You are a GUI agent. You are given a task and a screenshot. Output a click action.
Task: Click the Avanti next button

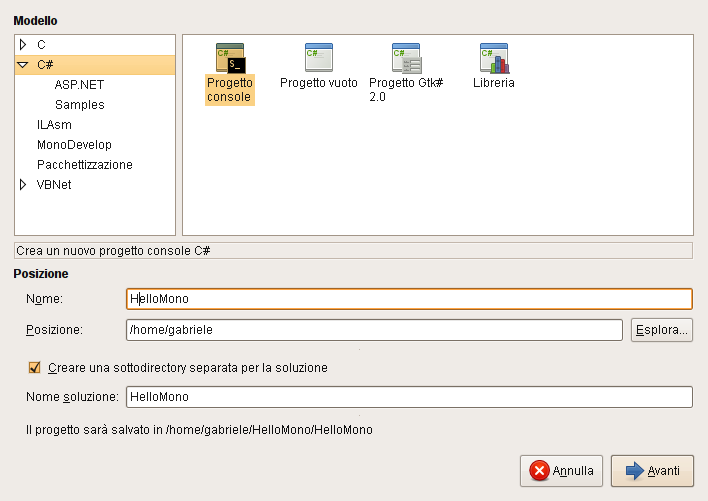click(x=652, y=470)
